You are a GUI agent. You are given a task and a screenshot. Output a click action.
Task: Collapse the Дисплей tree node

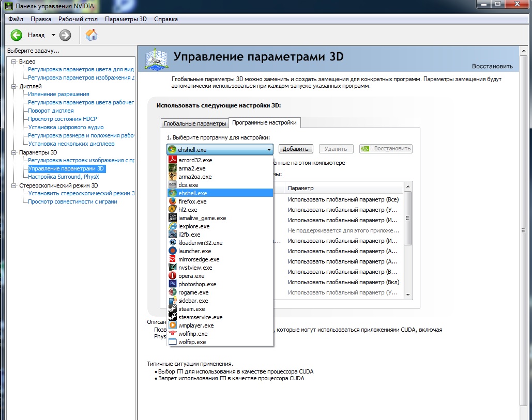pyautogui.click(x=14, y=86)
